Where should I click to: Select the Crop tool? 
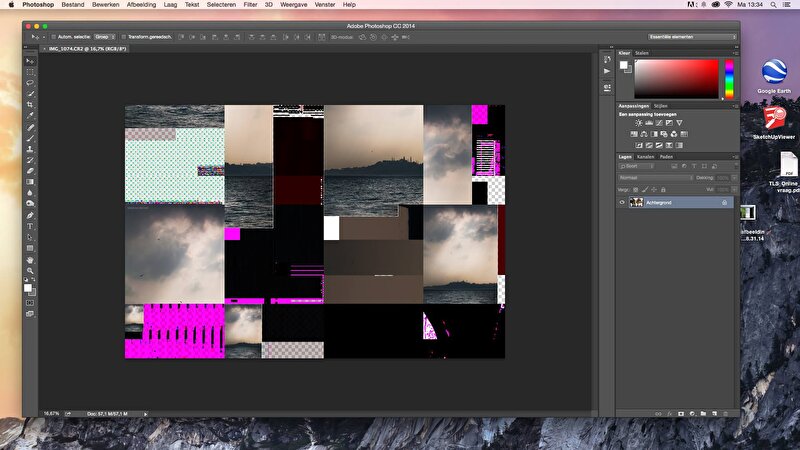point(30,105)
